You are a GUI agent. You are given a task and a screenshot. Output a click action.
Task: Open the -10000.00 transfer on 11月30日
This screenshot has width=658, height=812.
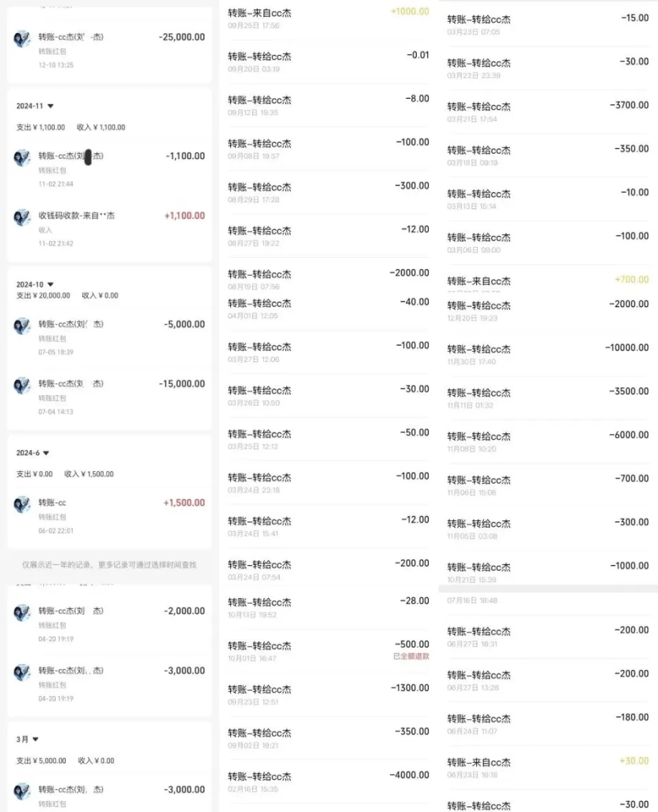pos(548,354)
